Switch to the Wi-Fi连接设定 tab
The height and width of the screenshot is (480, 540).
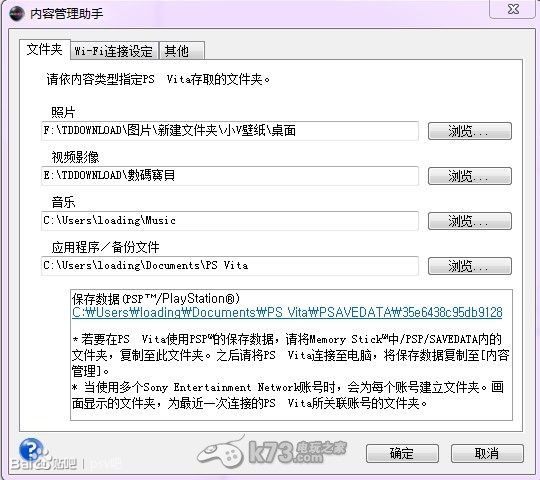pos(114,51)
